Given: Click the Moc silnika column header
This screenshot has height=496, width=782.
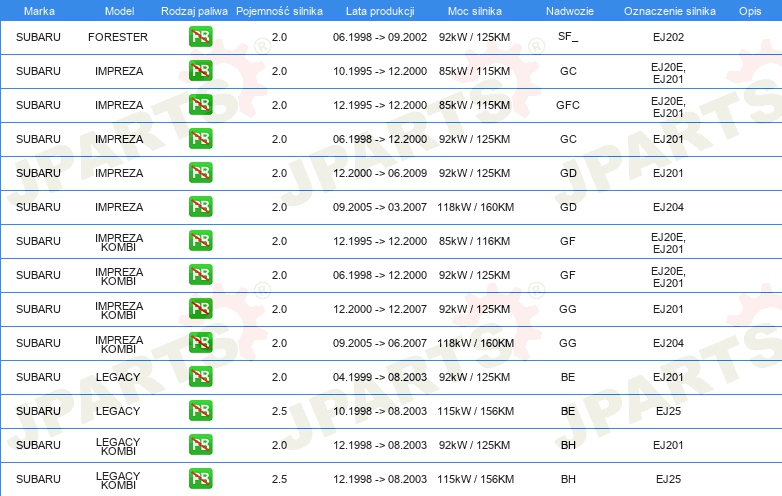Looking at the screenshot, I should click(x=474, y=11).
